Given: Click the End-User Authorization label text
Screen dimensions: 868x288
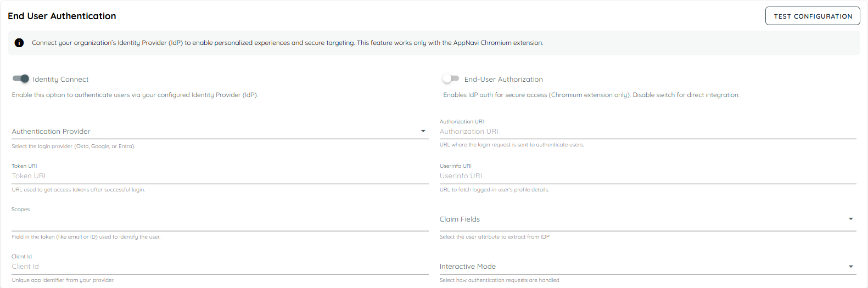Looking at the screenshot, I should click(x=503, y=80).
